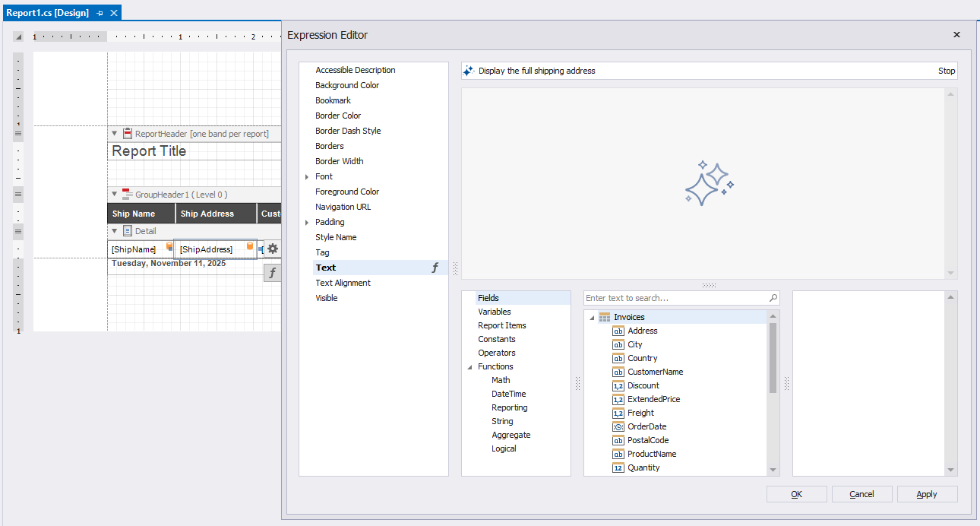Viewport: 980px width, 526px height.
Task: Apply the expression with the Apply button
Action: [927, 493]
